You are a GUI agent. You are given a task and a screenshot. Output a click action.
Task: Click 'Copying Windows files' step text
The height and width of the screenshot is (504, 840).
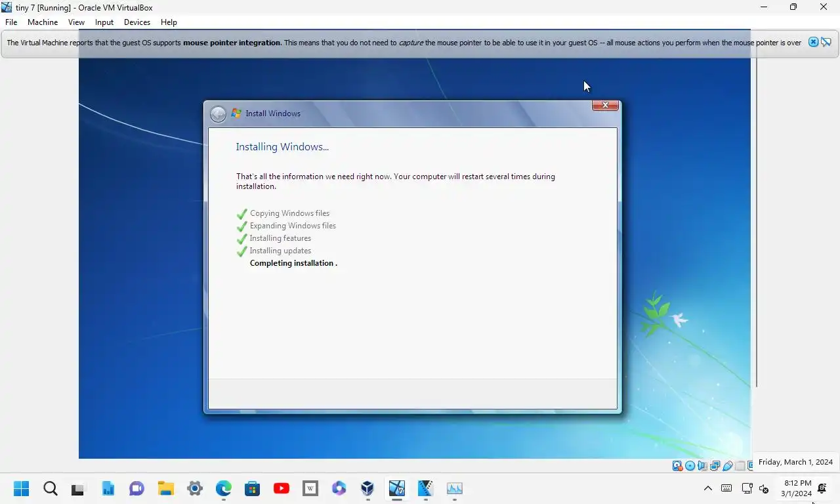(289, 213)
